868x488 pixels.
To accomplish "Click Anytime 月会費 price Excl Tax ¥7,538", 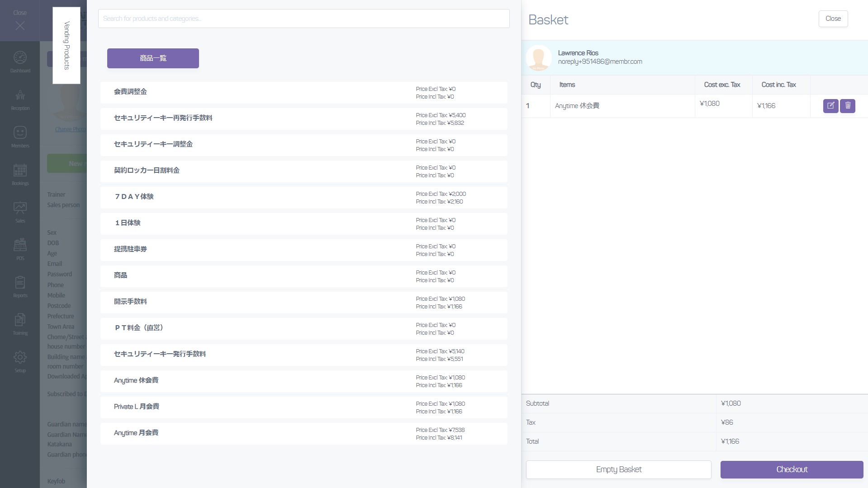I will pos(440,430).
